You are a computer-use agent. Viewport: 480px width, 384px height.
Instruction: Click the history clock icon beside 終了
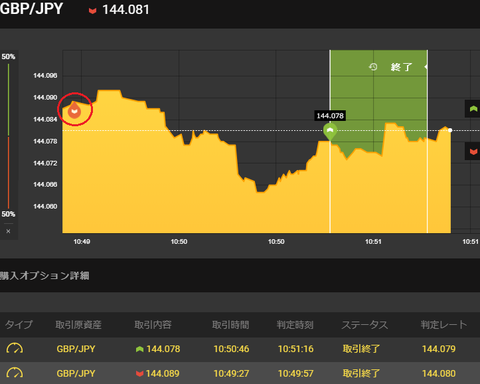(373, 67)
